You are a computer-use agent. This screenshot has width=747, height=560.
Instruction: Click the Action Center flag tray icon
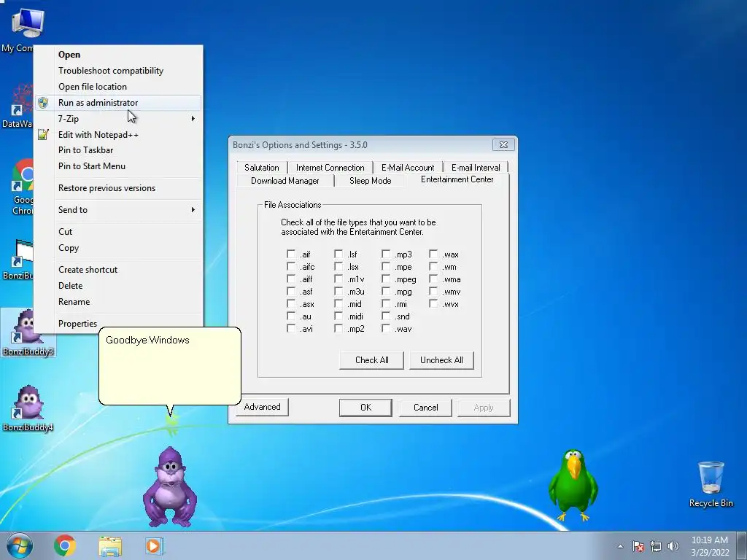pos(638,546)
